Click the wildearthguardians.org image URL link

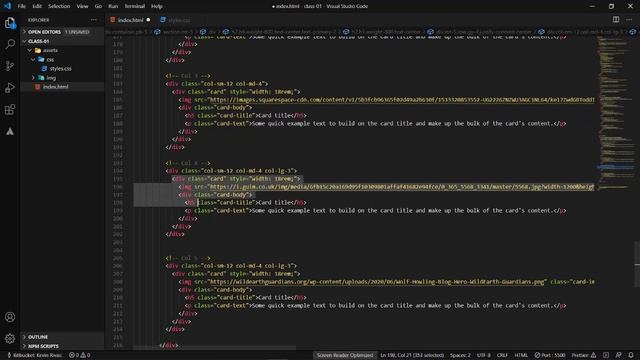pyautogui.click(x=377, y=282)
